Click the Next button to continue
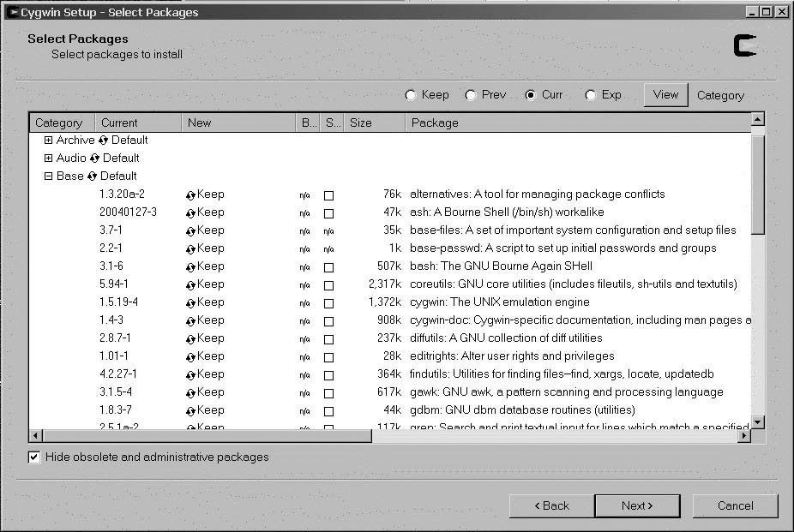 pos(637,505)
